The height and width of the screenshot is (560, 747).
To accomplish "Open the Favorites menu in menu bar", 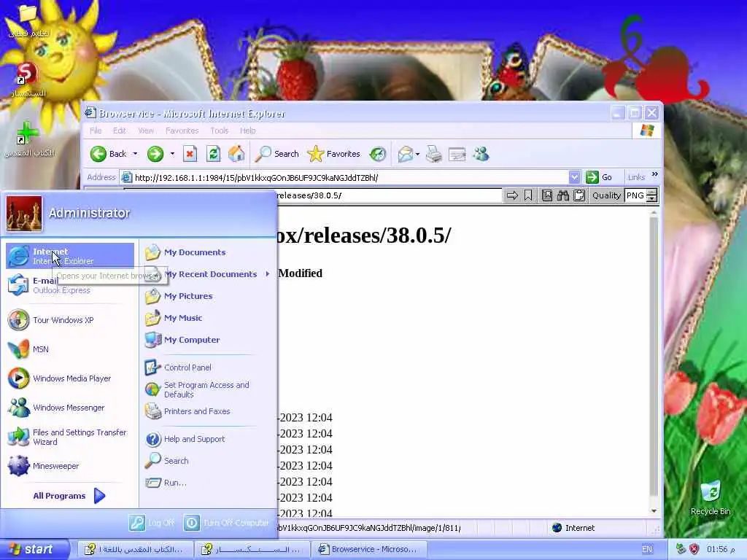I will pos(182,131).
